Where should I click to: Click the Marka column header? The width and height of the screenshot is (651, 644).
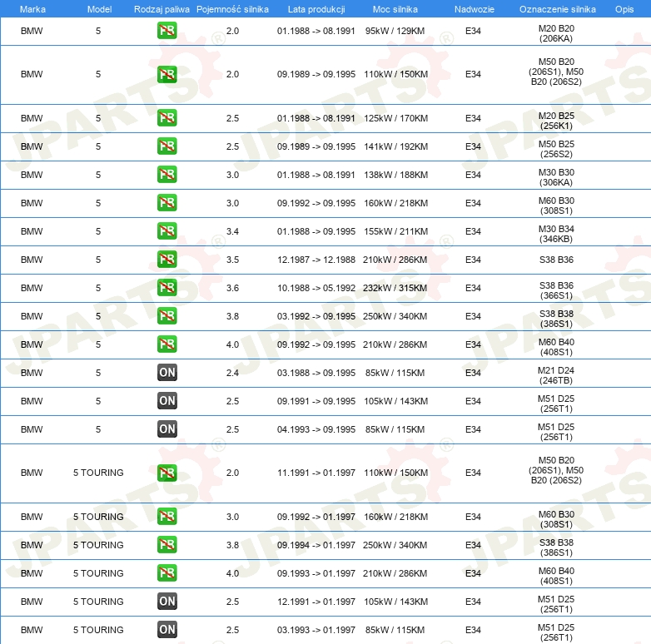point(32,9)
